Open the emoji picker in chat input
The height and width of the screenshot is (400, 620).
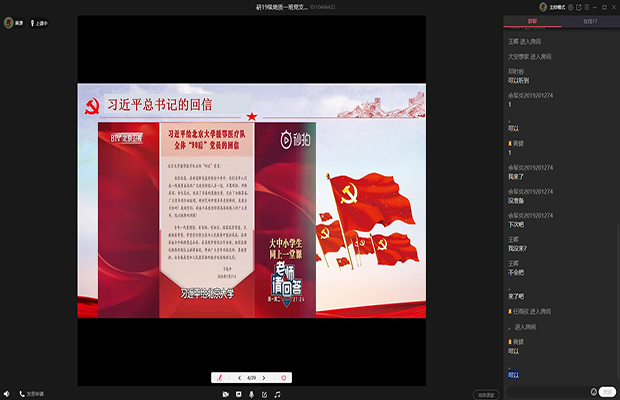click(x=594, y=392)
